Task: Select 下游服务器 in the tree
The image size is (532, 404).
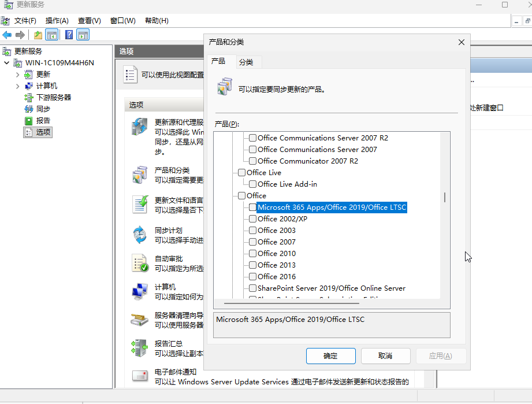Action: tap(54, 98)
